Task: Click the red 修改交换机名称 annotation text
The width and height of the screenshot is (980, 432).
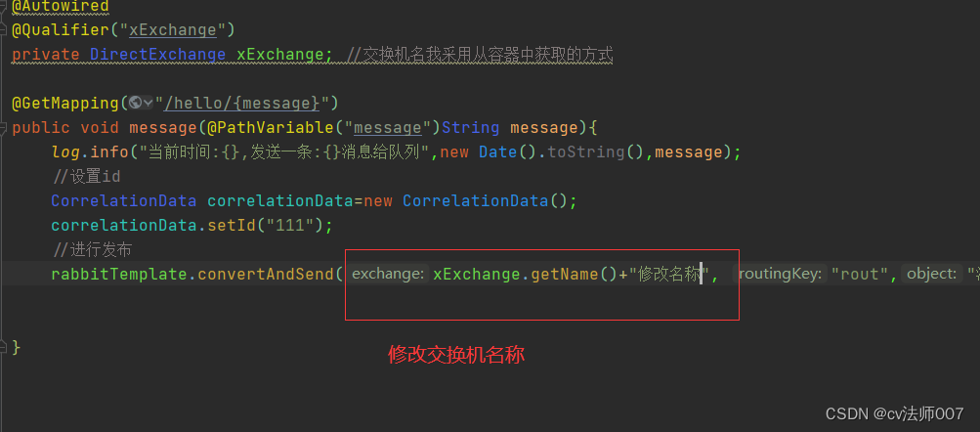Action: [x=456, y=355]
